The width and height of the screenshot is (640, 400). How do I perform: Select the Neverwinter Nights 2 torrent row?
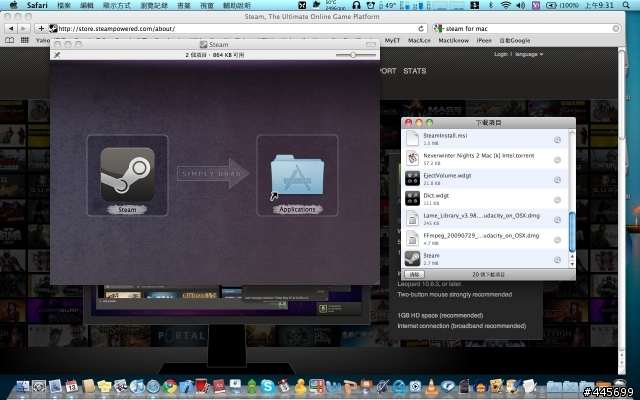click(485, 159)
